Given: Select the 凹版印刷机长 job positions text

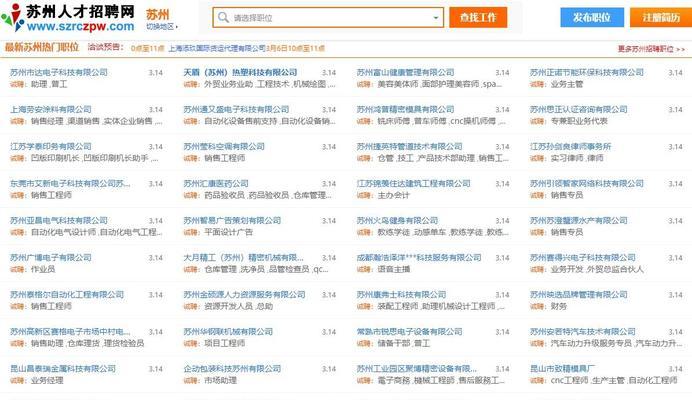Looking at the screenshot, I should 94,158.
